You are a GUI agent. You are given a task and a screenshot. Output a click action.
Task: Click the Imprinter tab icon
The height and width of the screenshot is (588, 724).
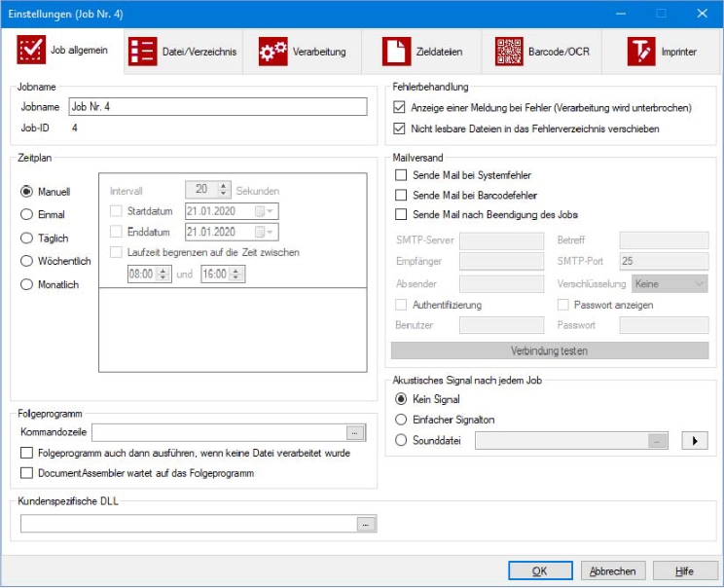pos(640,52)
